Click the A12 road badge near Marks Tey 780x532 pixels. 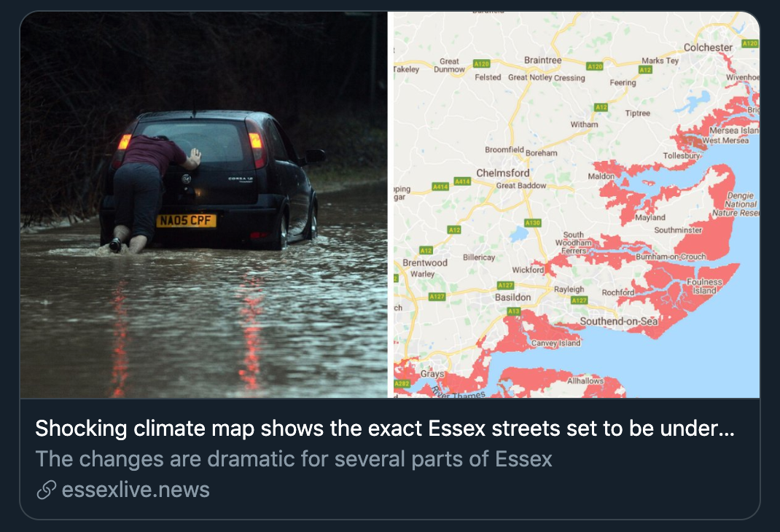point(645,70)
